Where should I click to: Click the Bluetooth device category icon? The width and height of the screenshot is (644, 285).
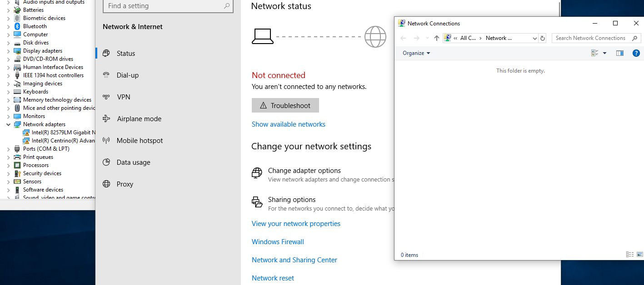[x=17, y=26]
